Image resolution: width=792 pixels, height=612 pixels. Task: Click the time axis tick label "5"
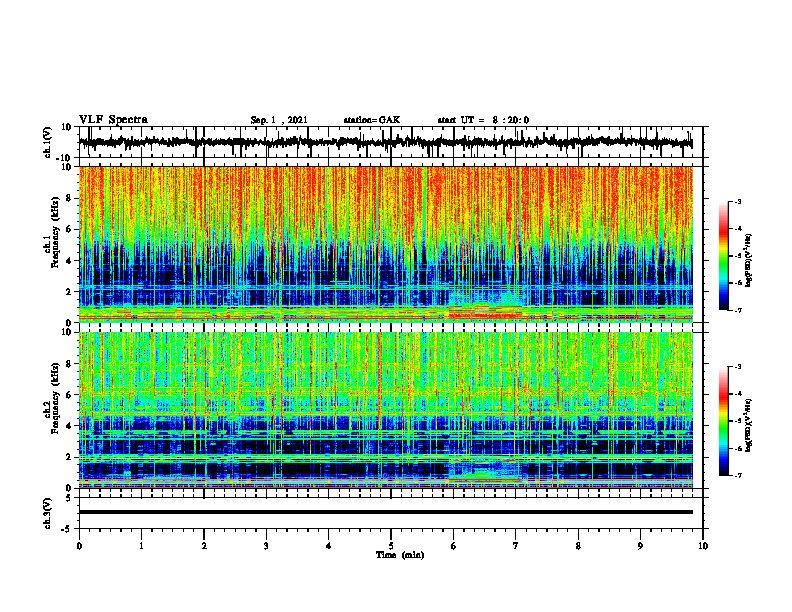[x=391, y=546]
